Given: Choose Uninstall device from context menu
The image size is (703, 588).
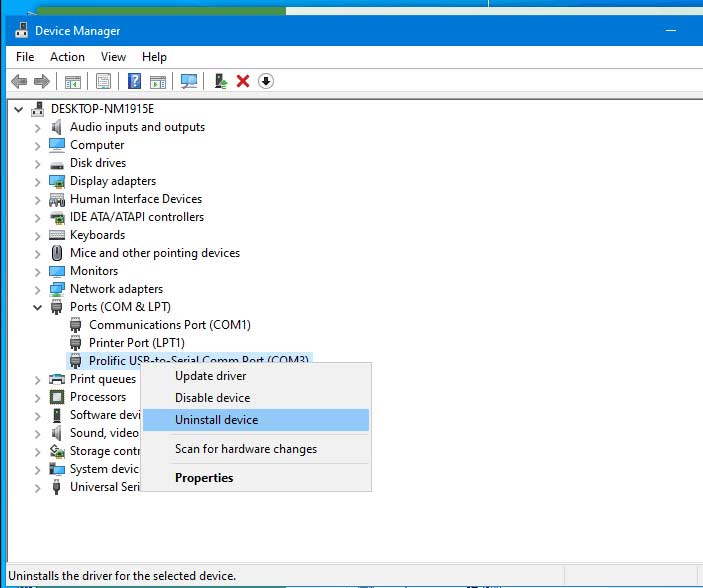Looking at the screenshot, I should pyautogui.click(x=216, y=420).
